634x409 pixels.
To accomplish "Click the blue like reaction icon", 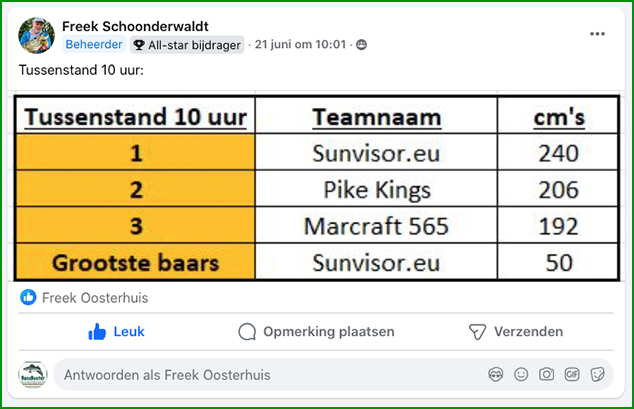I will click(x=28, y=297).
